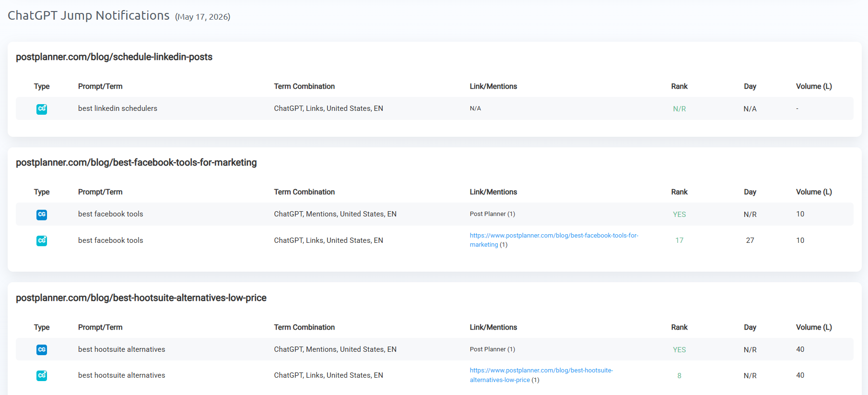The image size is (868, 395).
Task: Click 'Post Planner (1)' in the best hootsuite alternatives row
Action: (x=493, y=349)
